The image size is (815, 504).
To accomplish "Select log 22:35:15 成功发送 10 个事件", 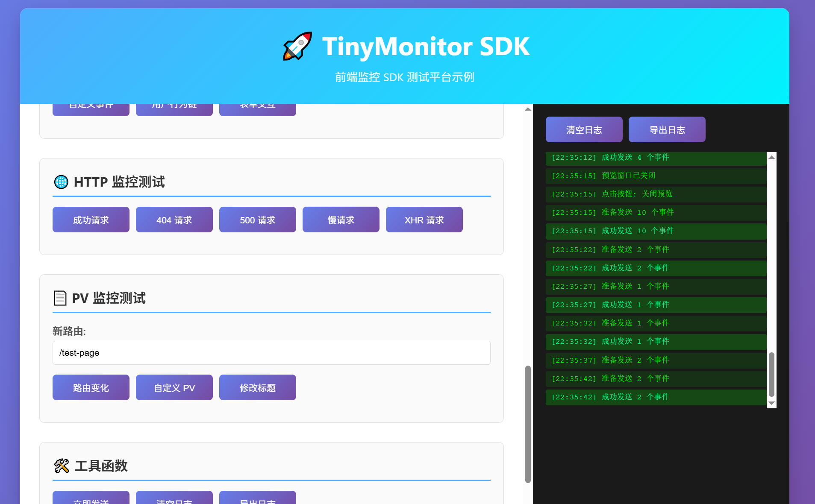I will [656, 231].
